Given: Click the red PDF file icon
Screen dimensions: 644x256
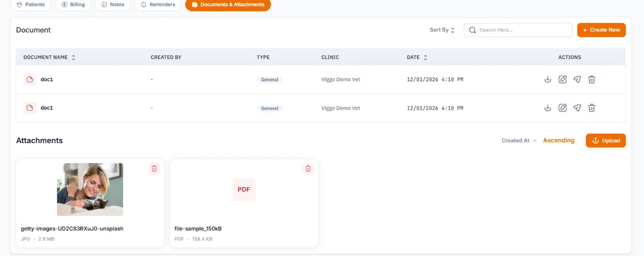Looking at the screenshot, I should [244, 190].
